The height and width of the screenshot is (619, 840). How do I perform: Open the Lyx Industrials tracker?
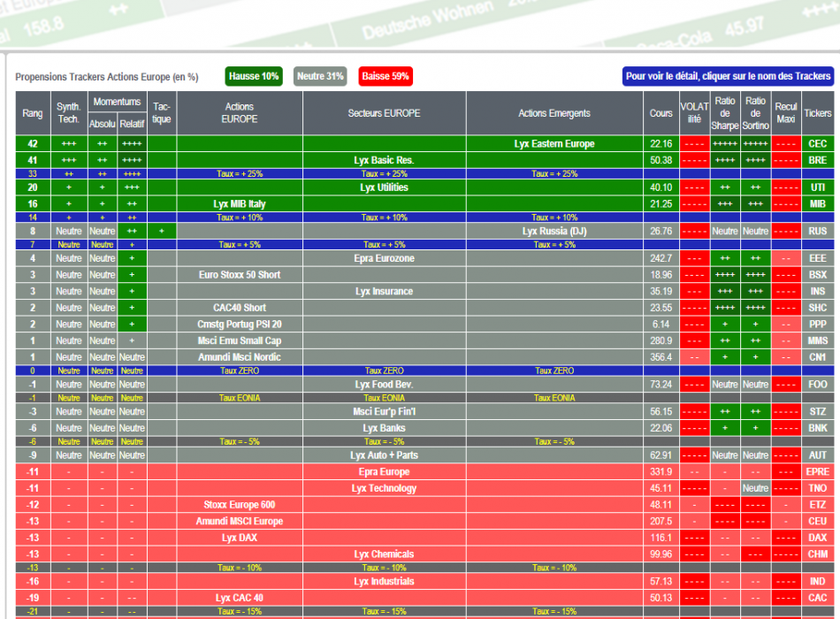(384, 582)
